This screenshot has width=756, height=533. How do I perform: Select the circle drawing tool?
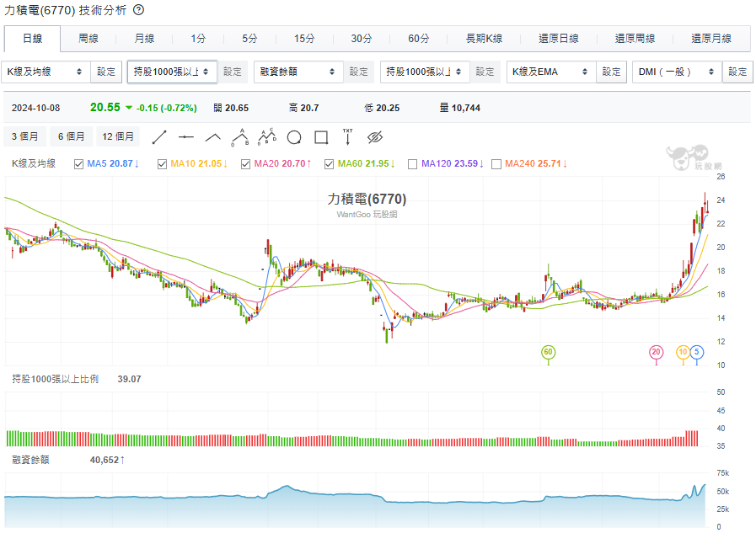point(294,136)
